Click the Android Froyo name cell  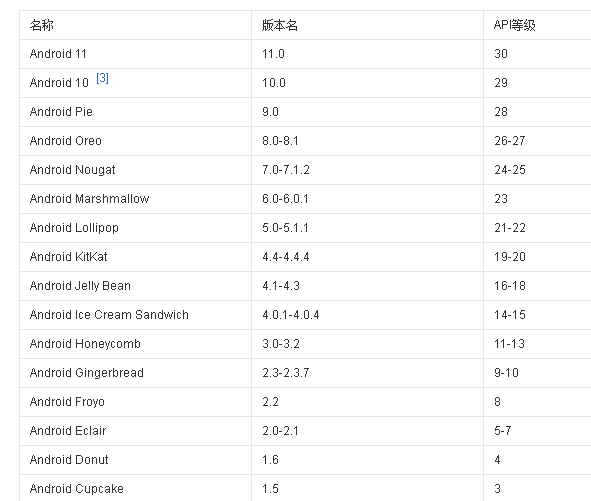pyautogui.click(x=135, y=402)
